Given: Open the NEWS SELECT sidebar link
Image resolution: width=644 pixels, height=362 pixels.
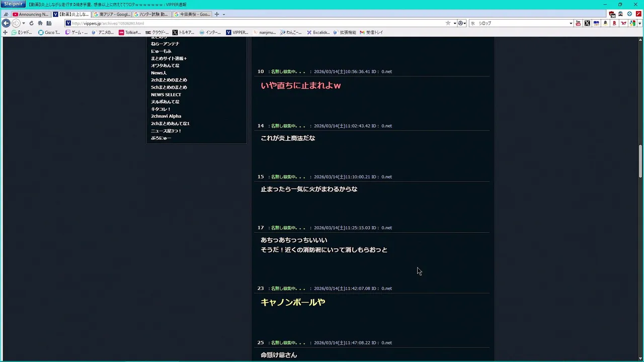Looking at the screenshot, I should (166, 95).
